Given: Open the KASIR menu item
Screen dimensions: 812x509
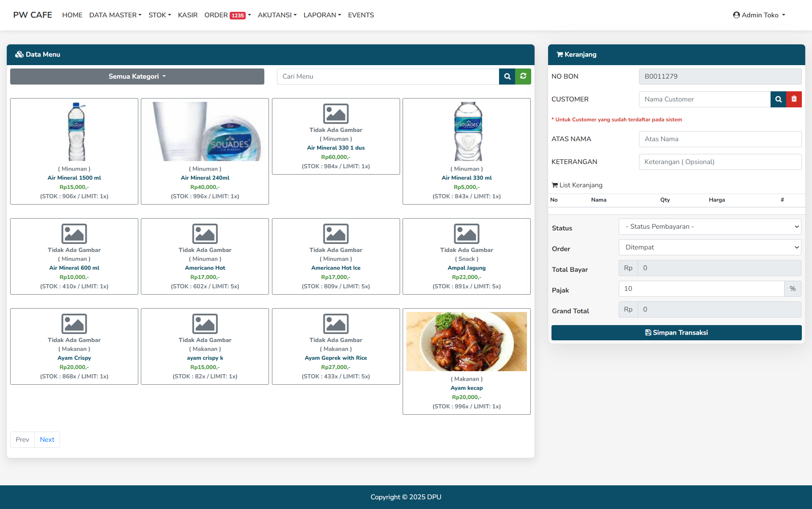Looking at the screenshot, I should [x=187, y=15].
